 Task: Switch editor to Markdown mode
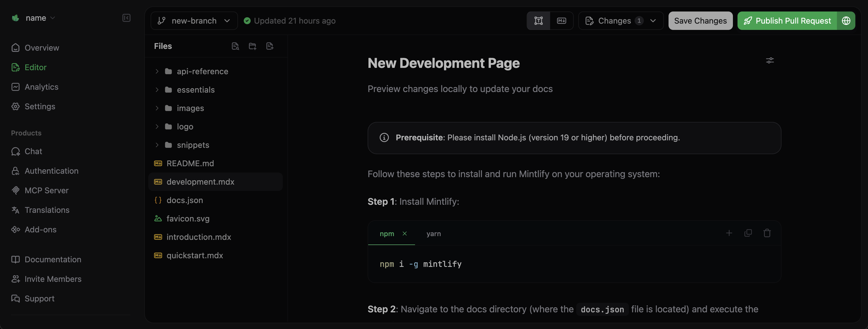click(561, 21)
